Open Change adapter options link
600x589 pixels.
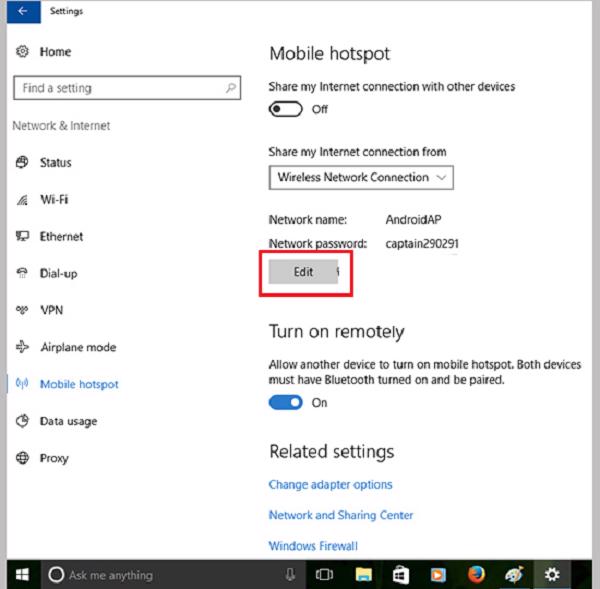pos(330,485)
